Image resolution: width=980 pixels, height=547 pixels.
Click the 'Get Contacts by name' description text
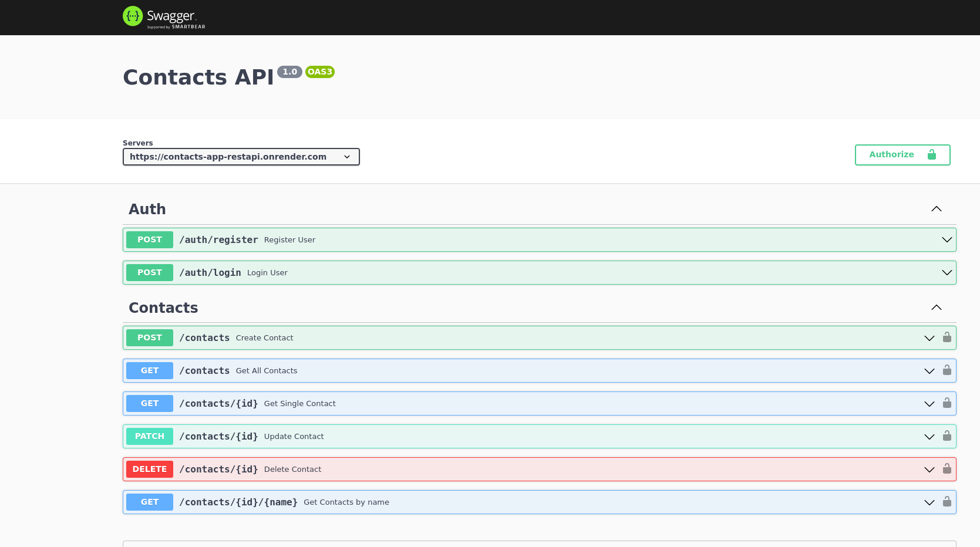click(346, 502)
